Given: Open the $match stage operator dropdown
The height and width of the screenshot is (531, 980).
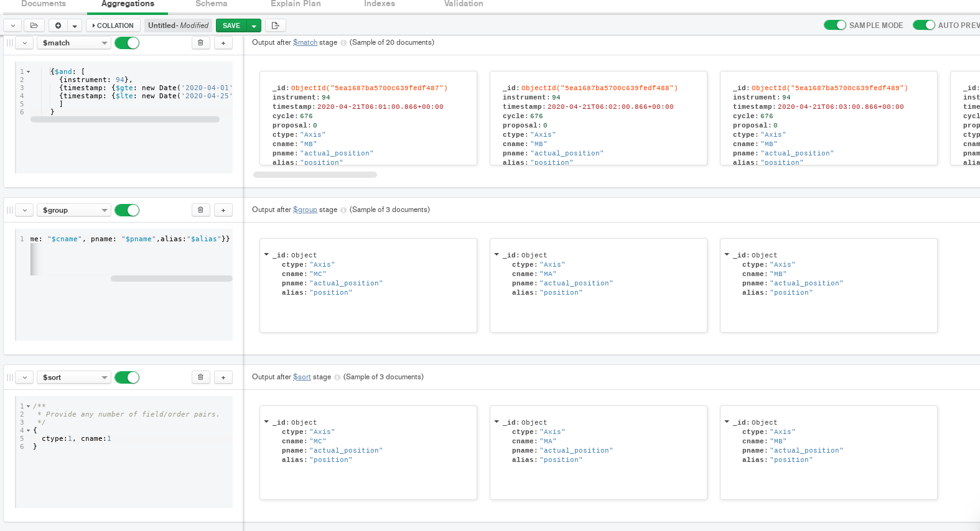Looking at the screenshot, I should [x=73, y=43].
